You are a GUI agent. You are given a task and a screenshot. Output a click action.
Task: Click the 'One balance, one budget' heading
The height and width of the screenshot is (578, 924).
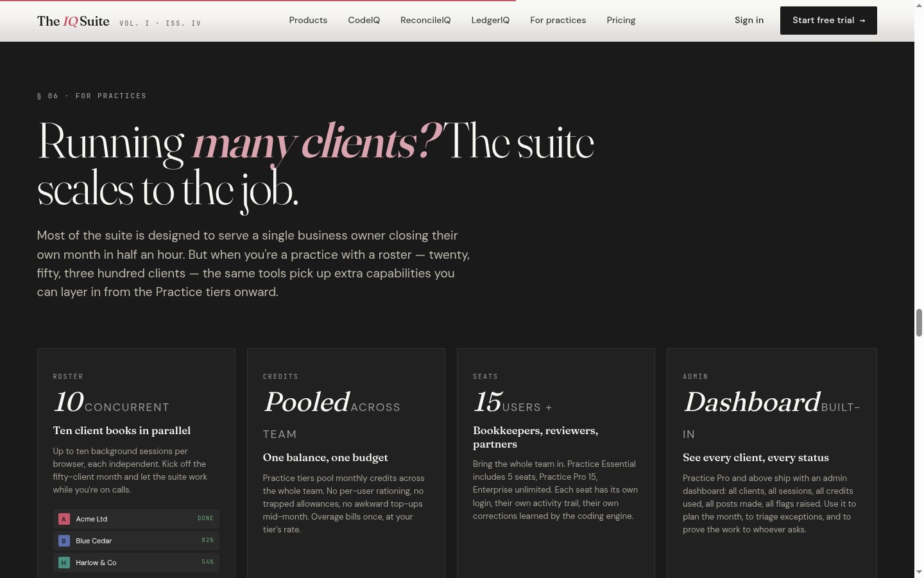point(325,458)
